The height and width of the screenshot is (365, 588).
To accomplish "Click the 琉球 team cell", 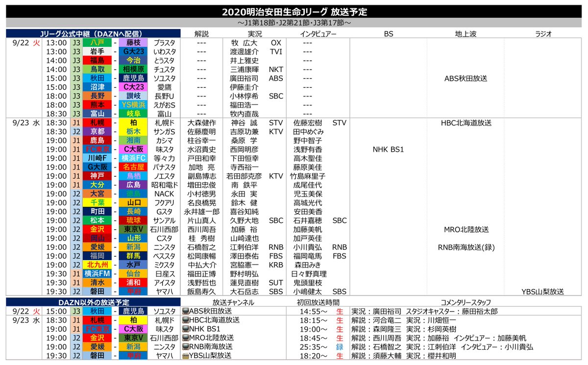I will point(133,220).
